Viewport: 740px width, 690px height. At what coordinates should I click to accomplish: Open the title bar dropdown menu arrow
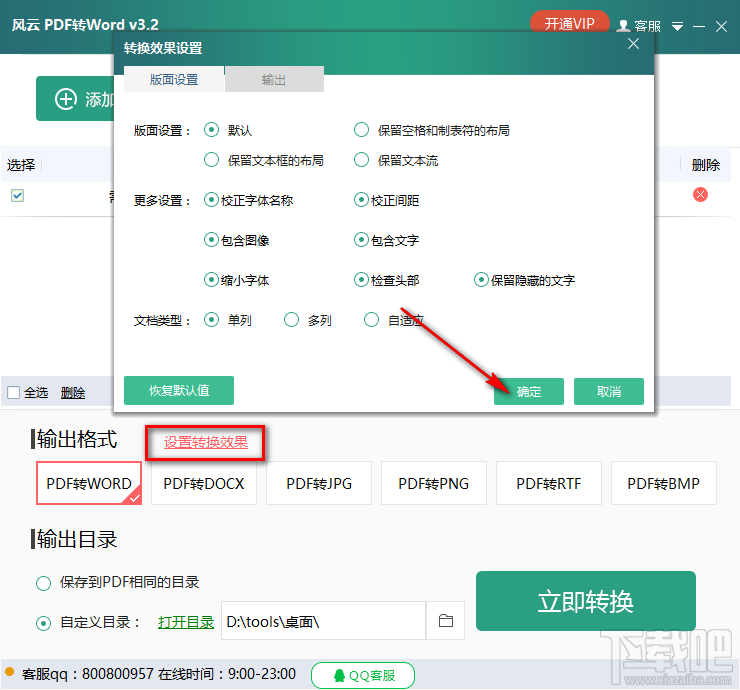[x=677, y=26]
